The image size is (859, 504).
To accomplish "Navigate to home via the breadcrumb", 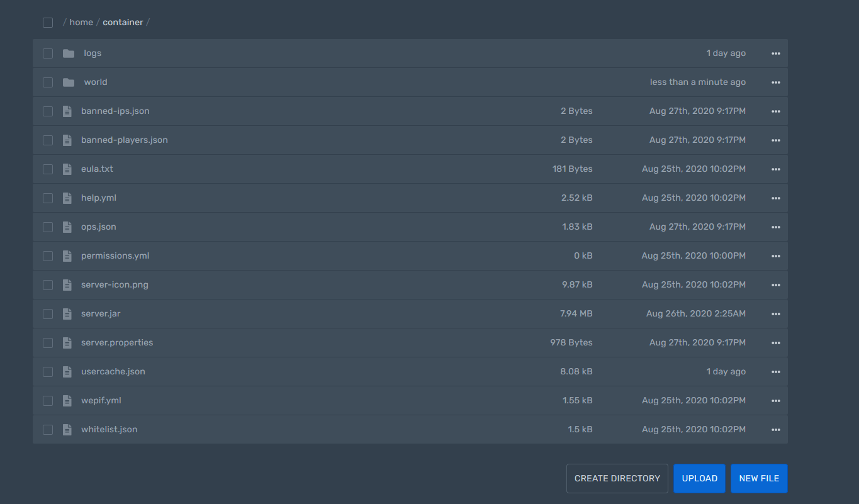I will (x=81, y=22).
